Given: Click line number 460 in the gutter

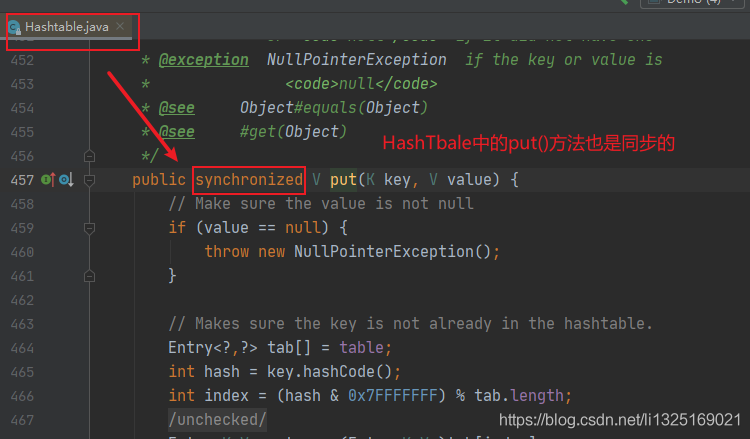Looking at the screenshot, I should (22, 252).
